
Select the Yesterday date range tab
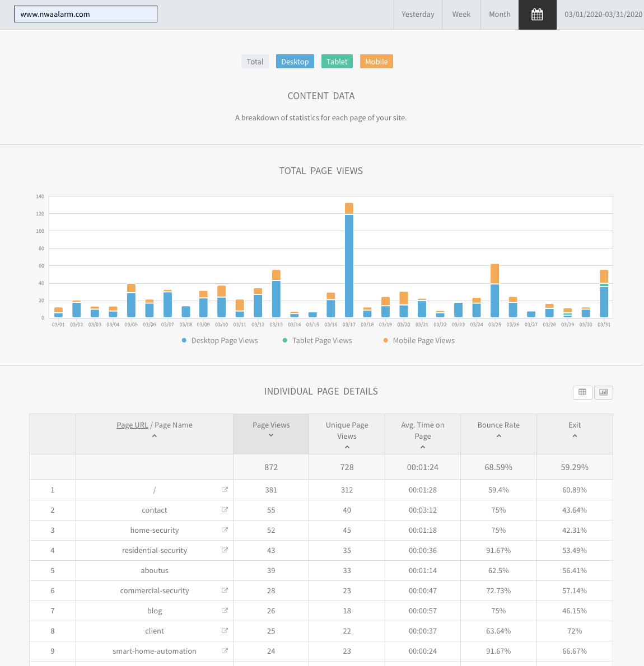(x=418, y=15)
